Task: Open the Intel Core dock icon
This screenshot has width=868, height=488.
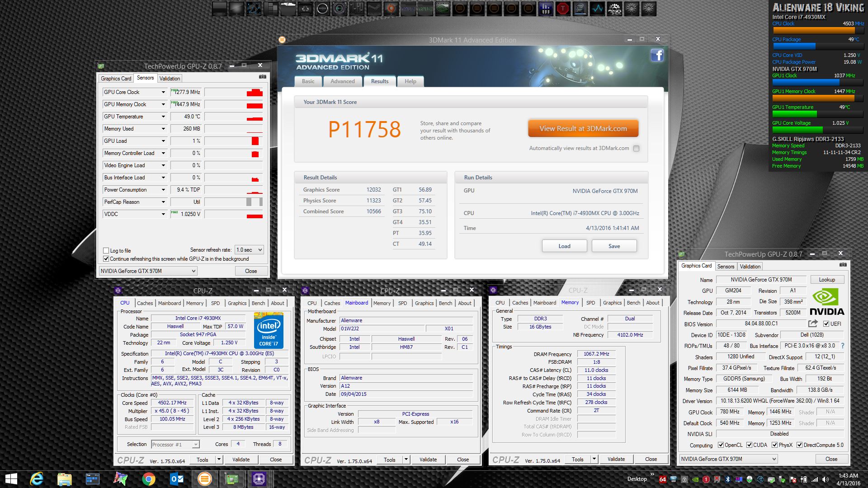Action: point(580,8)
